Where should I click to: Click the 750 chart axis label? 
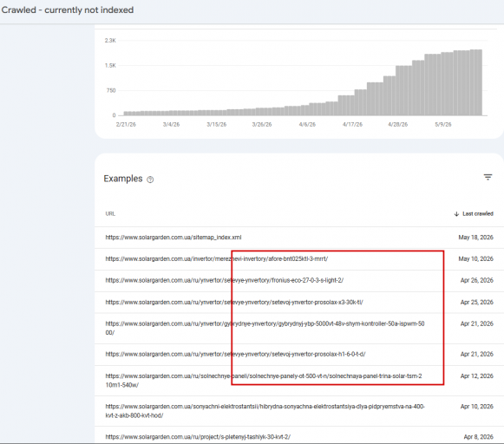click(x=111, y=90)
